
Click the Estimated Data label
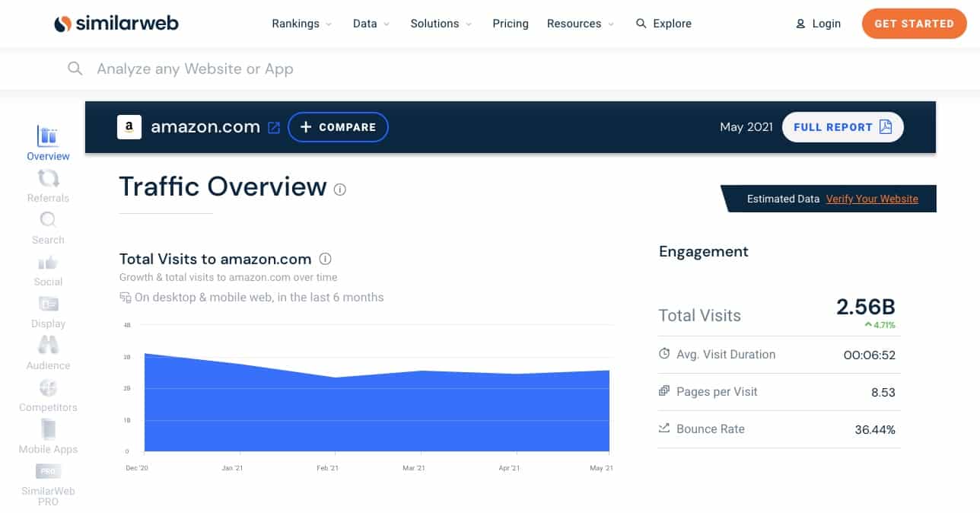point(783,199)
